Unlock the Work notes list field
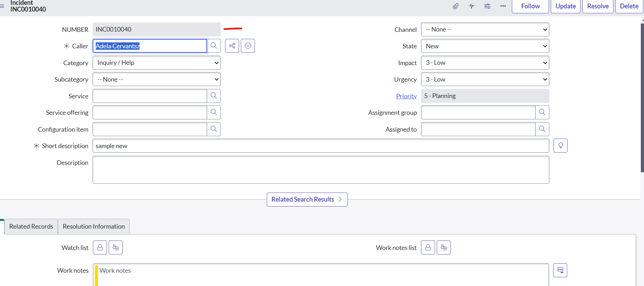The height and width of the screenshot is (286, 644). [x=428, y=247]
